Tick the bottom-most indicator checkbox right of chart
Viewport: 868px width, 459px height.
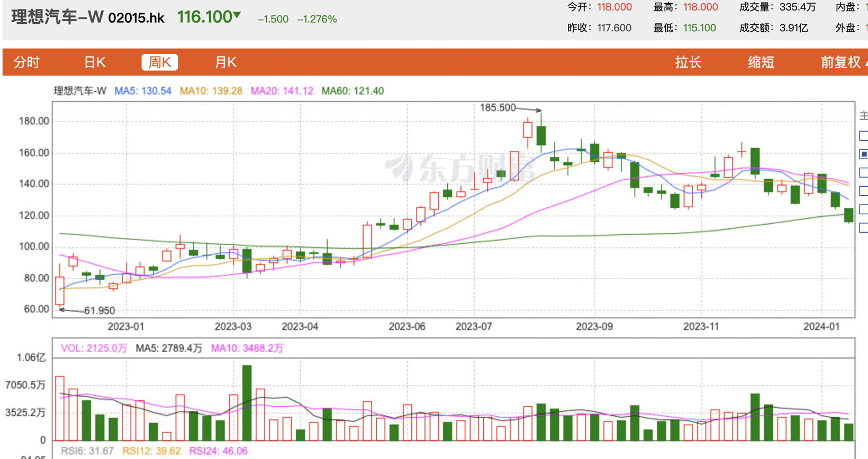[x=863, y=228]
